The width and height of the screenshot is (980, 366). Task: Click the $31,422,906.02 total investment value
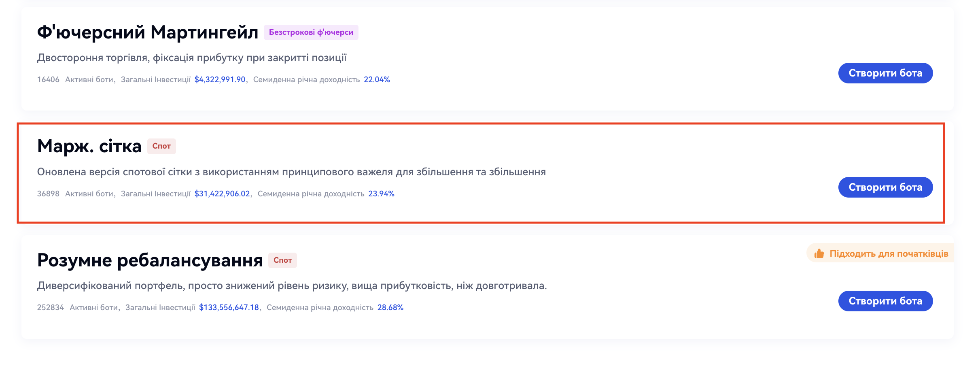point(222,194)
